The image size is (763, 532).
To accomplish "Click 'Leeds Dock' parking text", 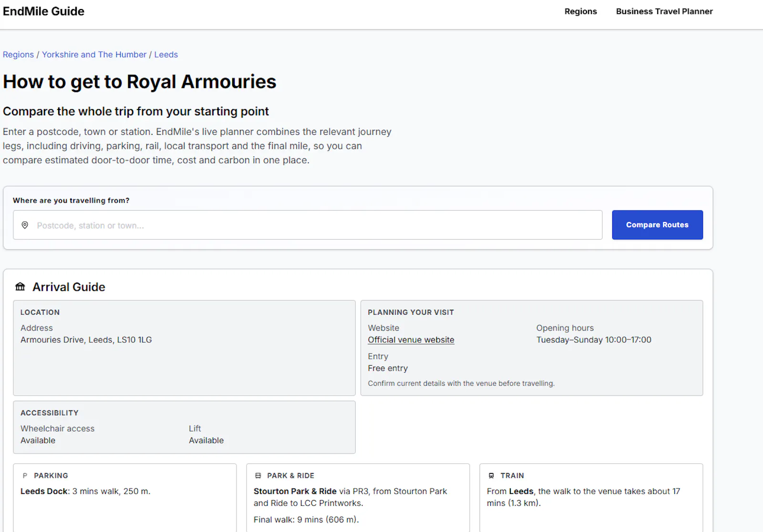I will coord(44,491).
